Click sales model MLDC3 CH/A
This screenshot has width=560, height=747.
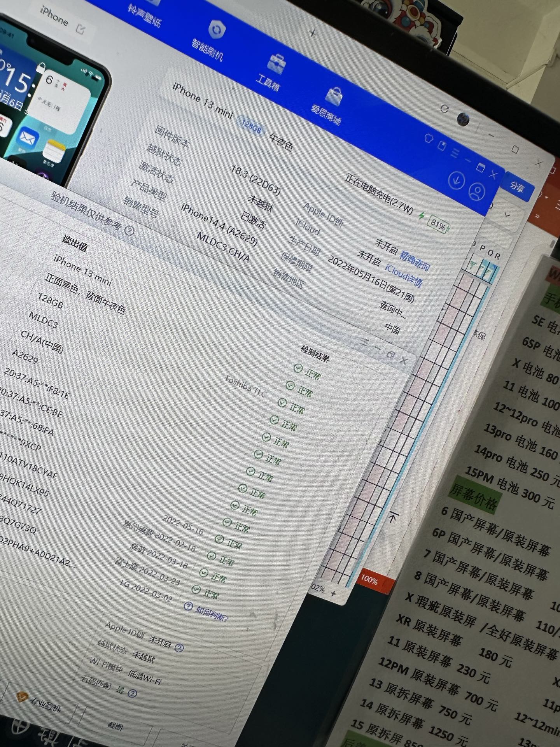pos(224,247)
